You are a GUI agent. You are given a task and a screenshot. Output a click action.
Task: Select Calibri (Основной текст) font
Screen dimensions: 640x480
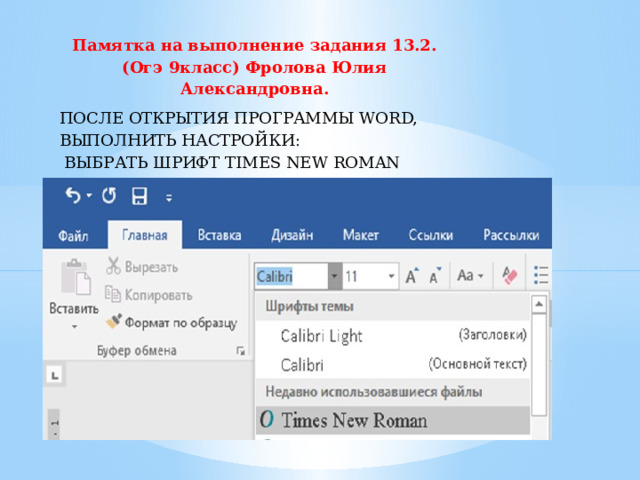coord(393,364)
